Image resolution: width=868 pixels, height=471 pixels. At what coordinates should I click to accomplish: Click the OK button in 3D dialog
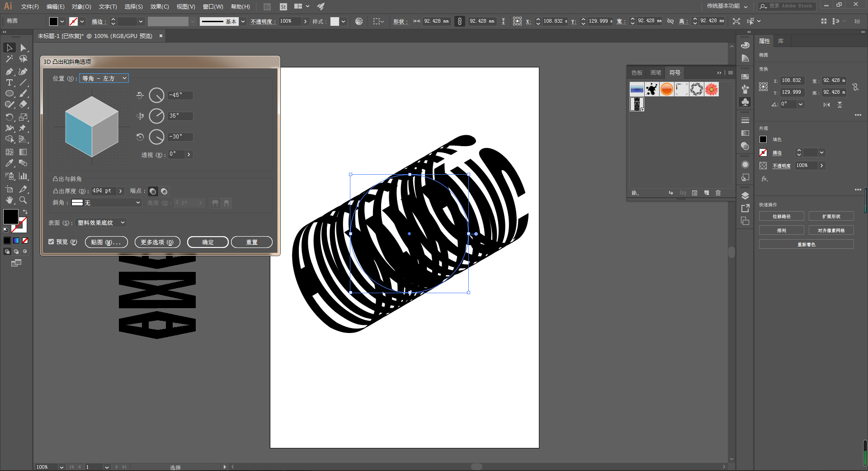[x=208, y=243]
